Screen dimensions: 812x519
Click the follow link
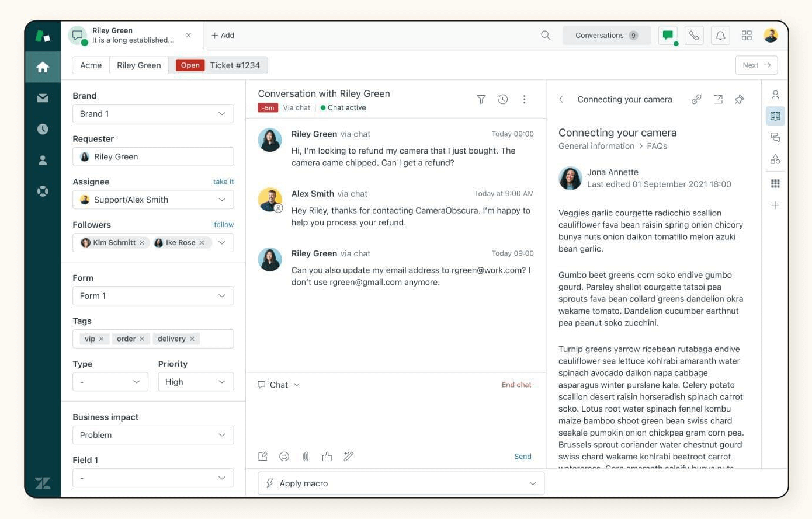[224, 225]
